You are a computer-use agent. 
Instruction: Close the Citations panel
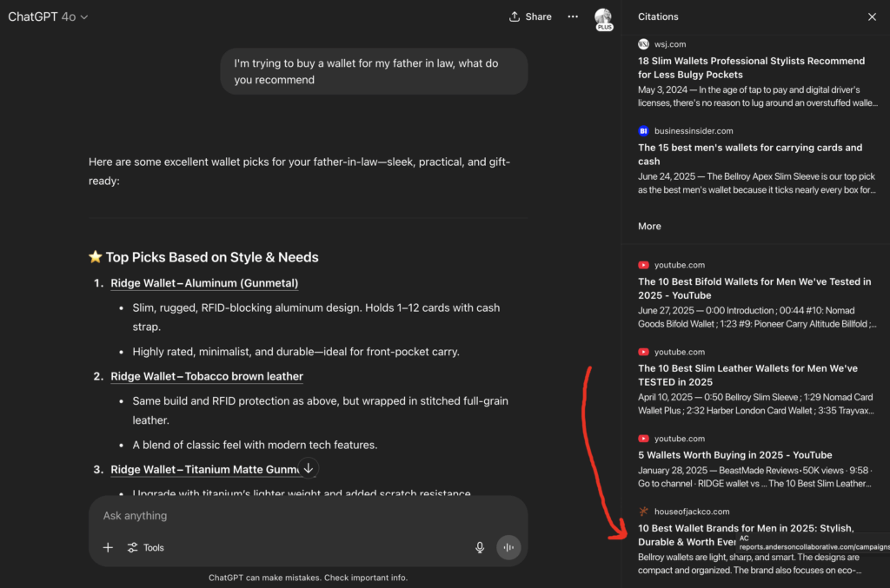pyautogui.click(x=872, y=17)
